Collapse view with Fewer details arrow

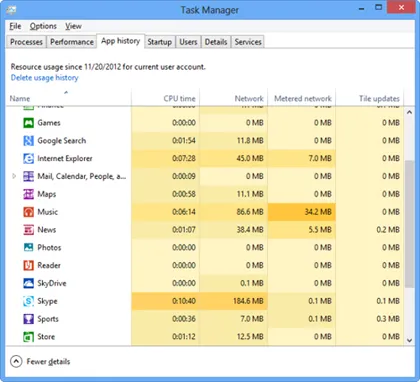(16, 361)
